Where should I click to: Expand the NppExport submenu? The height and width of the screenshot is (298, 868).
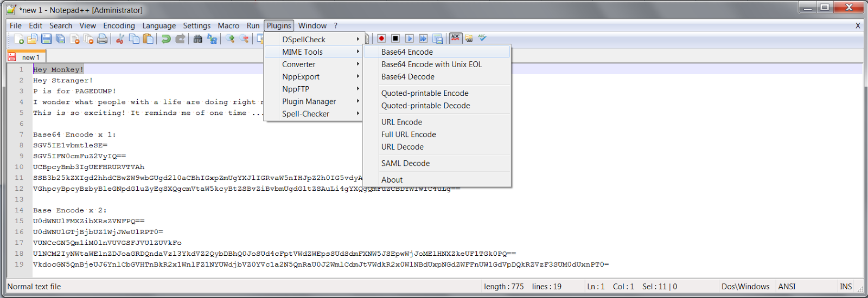pos(313,77)
